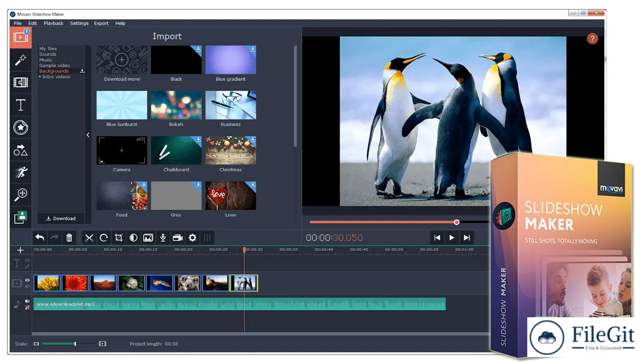
Task: Mute the video track speaker icon
Action: tap(27, 286)
